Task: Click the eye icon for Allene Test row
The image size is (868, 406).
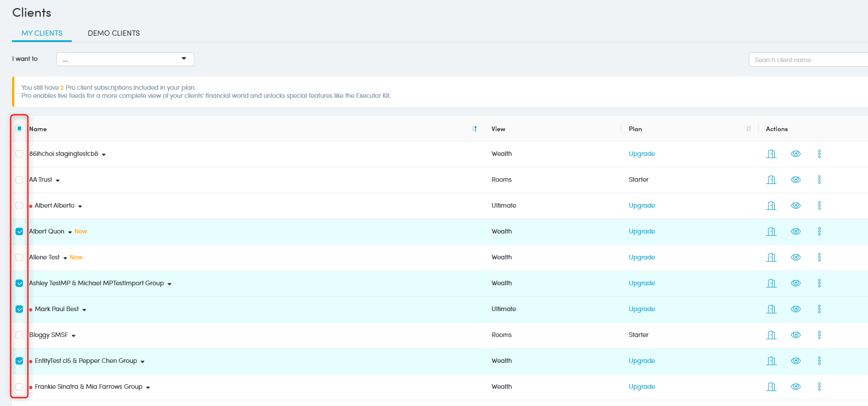Action: point(796,258)
